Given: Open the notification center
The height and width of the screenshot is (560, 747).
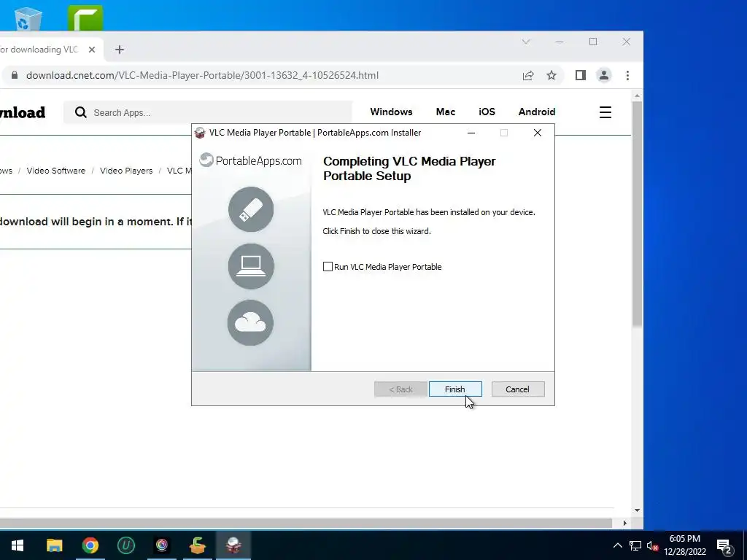Looking at the screenshot, I should click(x=724, y=545).
